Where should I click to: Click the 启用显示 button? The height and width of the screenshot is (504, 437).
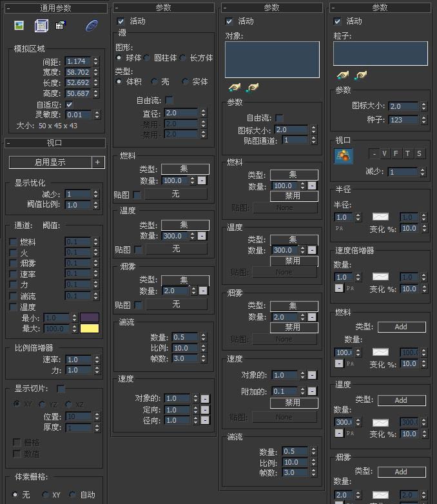(x=50, y=162)
